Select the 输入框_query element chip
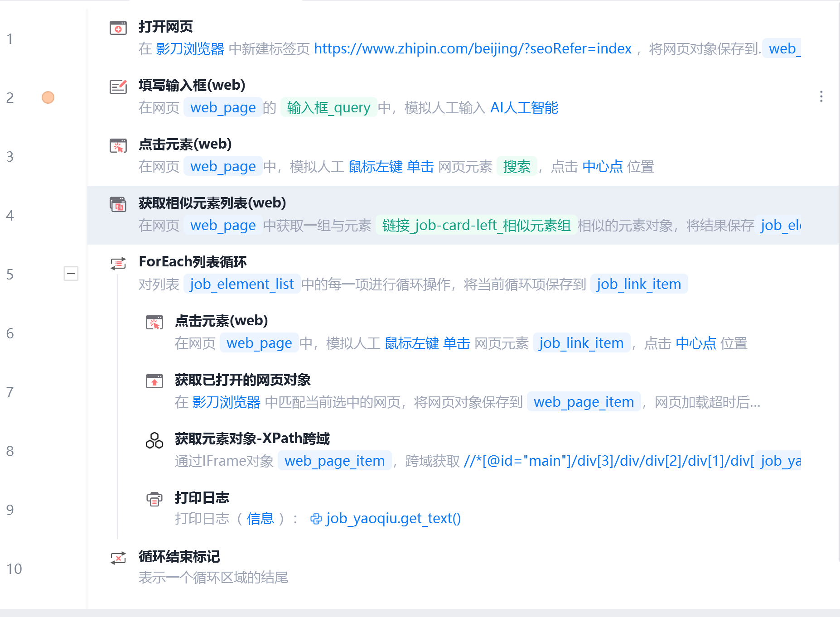840x617 pixels. click(x=328, y=107)
